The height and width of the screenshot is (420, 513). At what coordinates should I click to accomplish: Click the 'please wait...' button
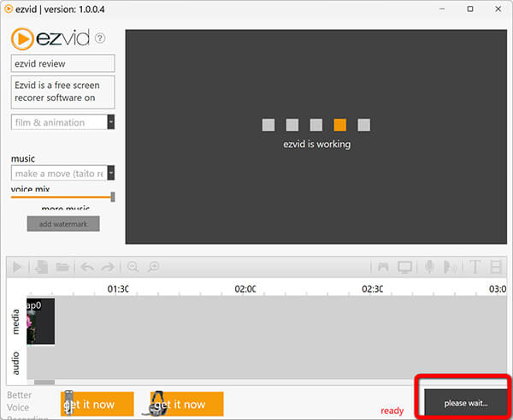click(466, 403)
